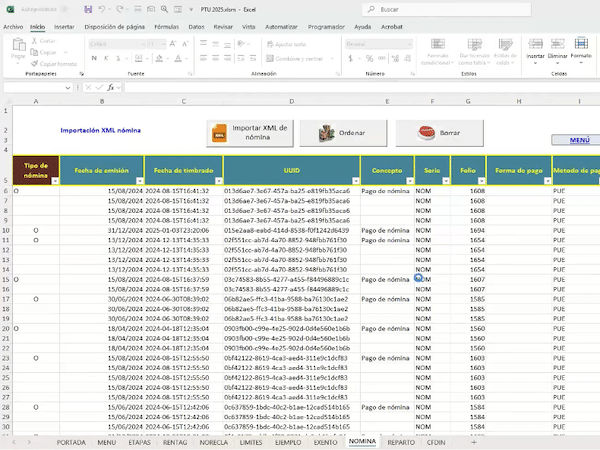Click the add new sheet plus icon
The height and width of the screenshot is (450, 600).
coord(474,441)
